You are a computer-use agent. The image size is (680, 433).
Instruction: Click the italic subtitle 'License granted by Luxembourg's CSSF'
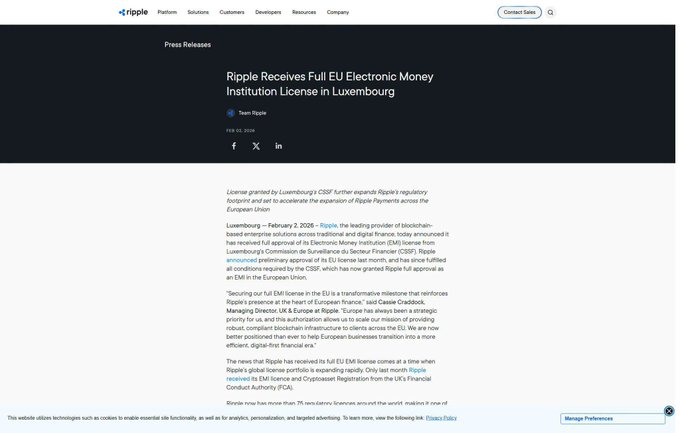coord(327,200)
